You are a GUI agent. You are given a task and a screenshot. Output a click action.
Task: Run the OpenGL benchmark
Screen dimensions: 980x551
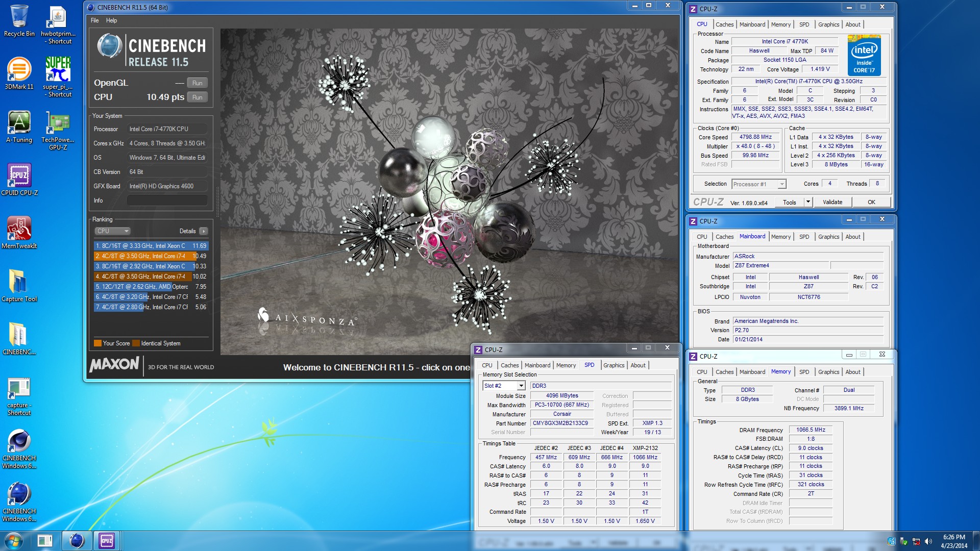point(197,83)
